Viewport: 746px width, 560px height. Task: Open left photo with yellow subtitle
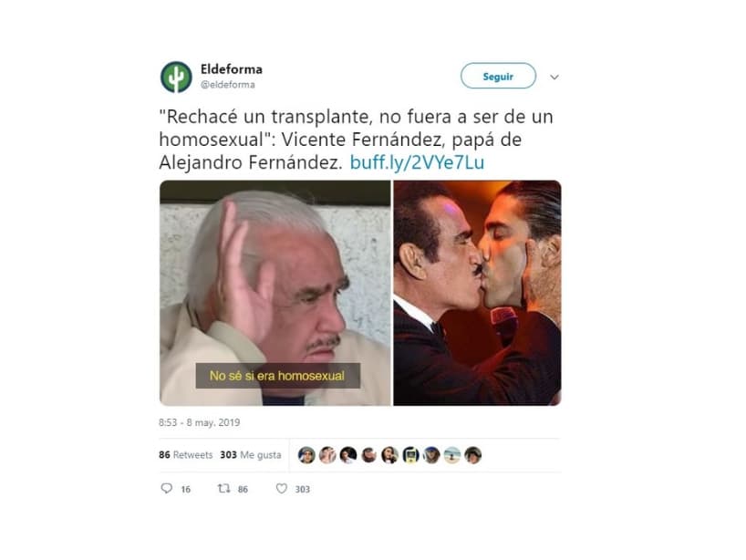point(275,293)
